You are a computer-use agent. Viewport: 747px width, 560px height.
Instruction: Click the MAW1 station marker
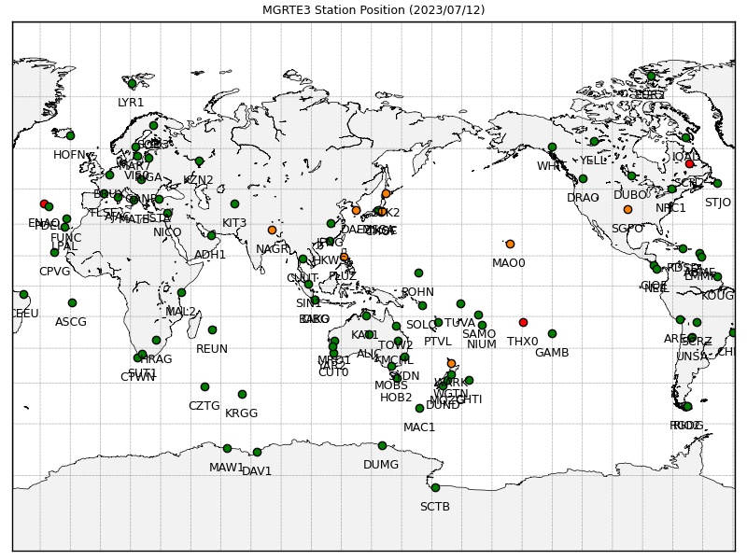tap(227, 449)
